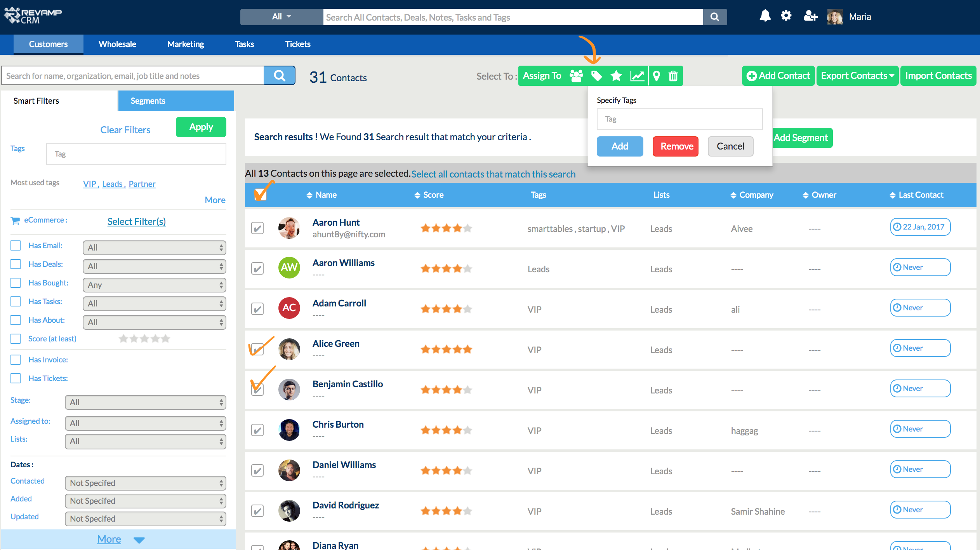Click the tag icon in Select To toolbar
The image size is (980, 550).
pyautogui.click(x=596, y=76)
